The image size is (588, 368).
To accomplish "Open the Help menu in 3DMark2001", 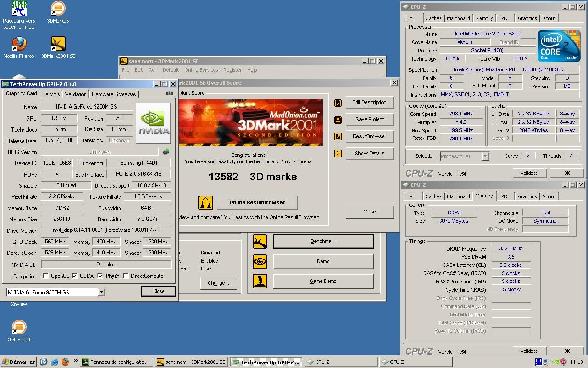I will (252, 70).
